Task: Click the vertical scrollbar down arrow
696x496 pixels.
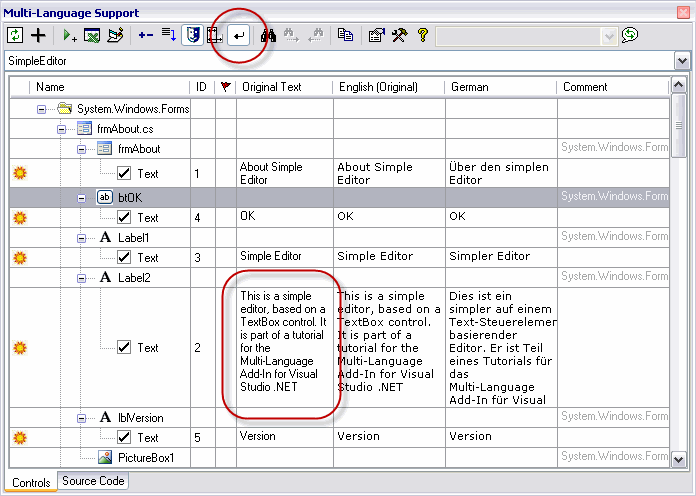Action: pos(680,459)
